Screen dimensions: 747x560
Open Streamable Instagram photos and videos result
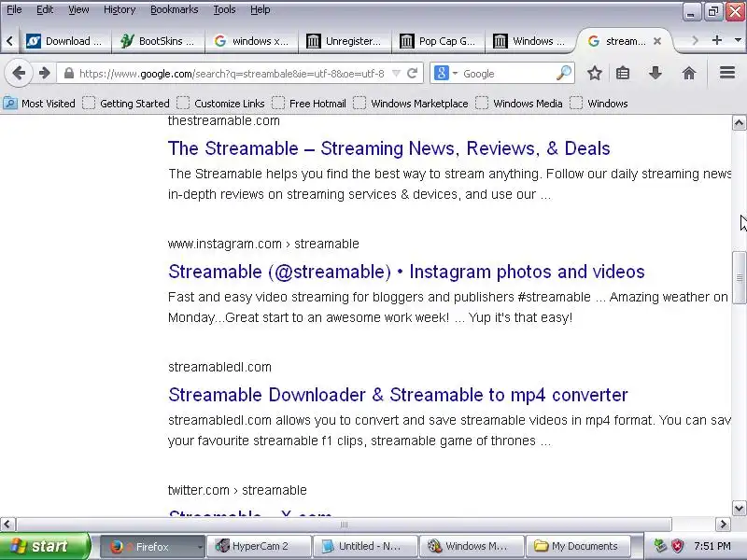coord(406,272)
